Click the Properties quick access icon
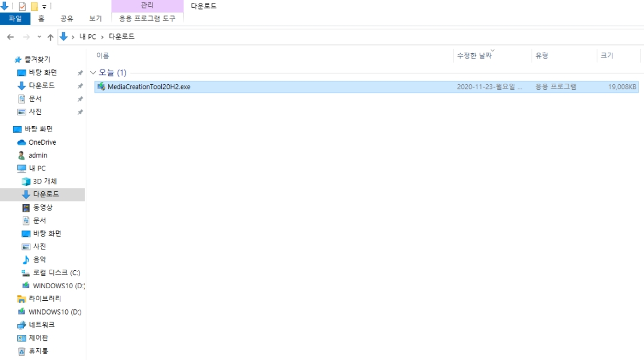The image size is (644, 360). point(22,6)
